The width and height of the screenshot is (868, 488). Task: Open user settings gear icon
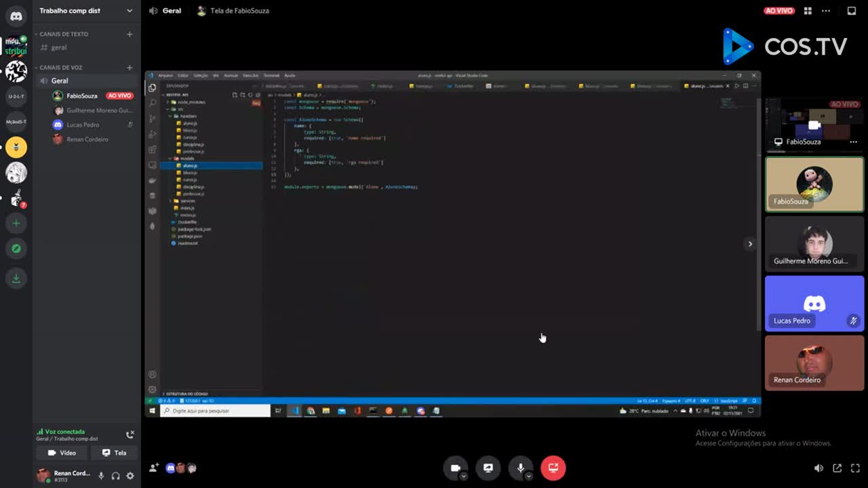(130, 476)
